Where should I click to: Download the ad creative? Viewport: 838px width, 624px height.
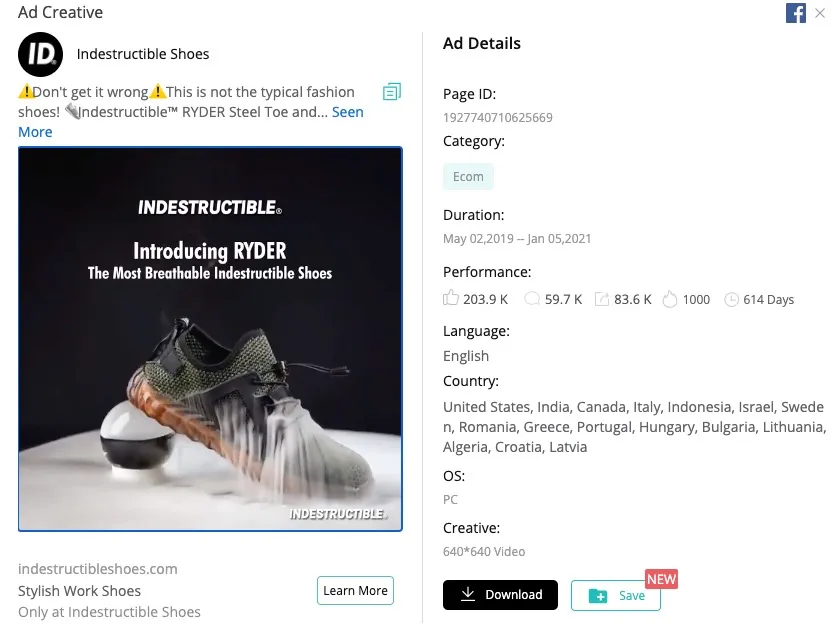(500, 595)
